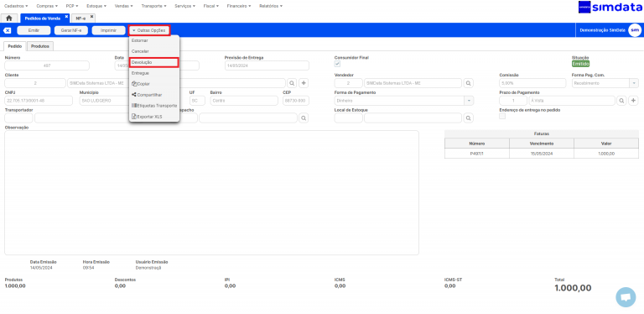Click Valor cell 1.000,00 in Faturas

coord(606,154)
